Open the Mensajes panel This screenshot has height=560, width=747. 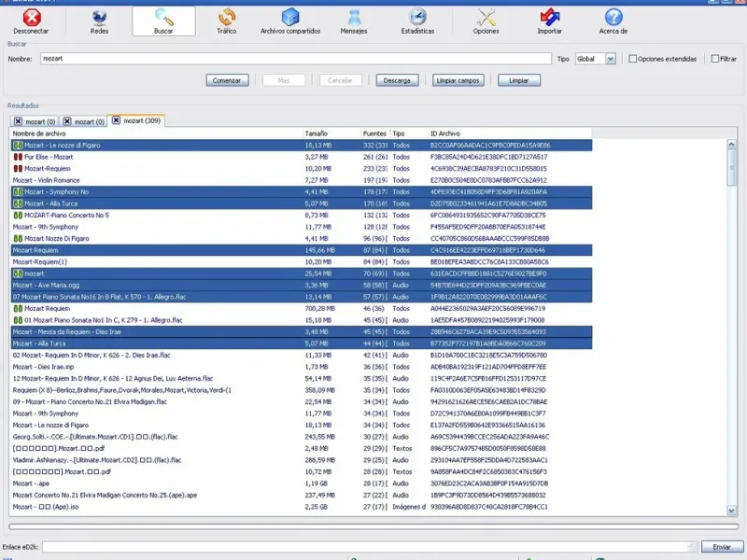pyautogui.click(x=354, y=21)
